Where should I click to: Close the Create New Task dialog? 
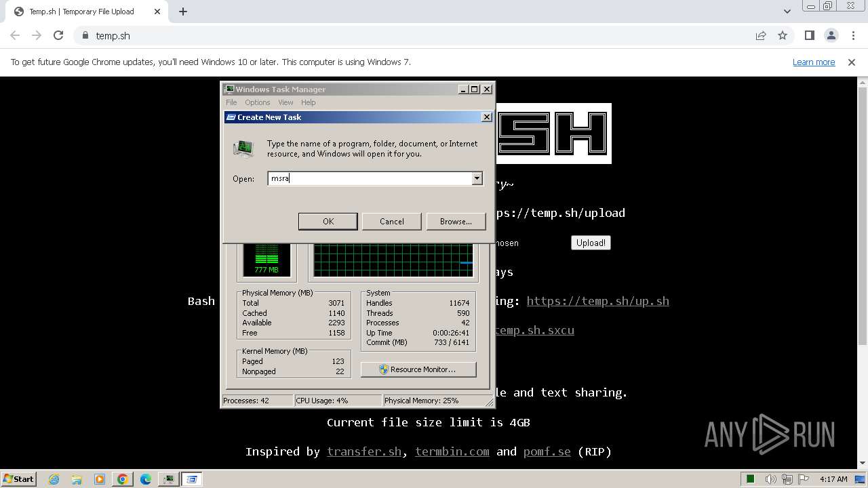[486, 117]
